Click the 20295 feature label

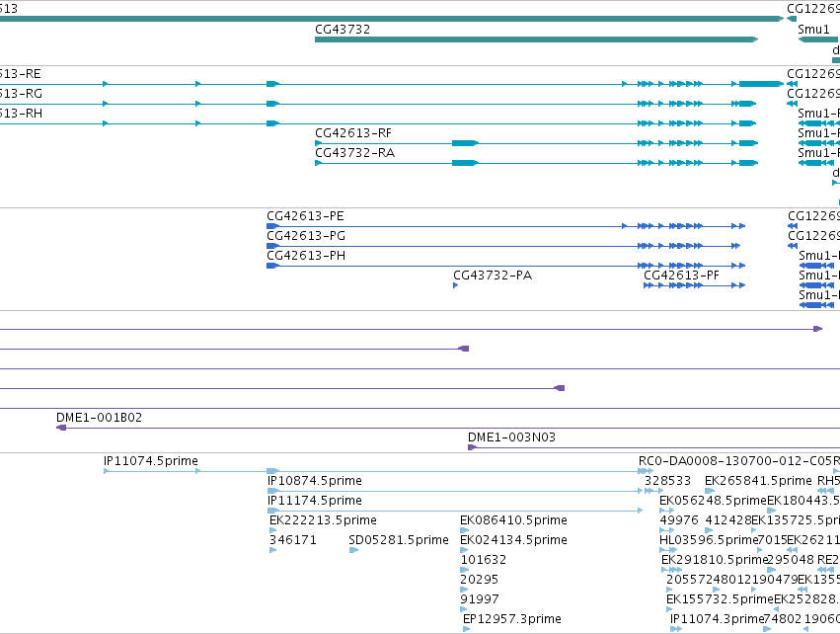[479, 580]
